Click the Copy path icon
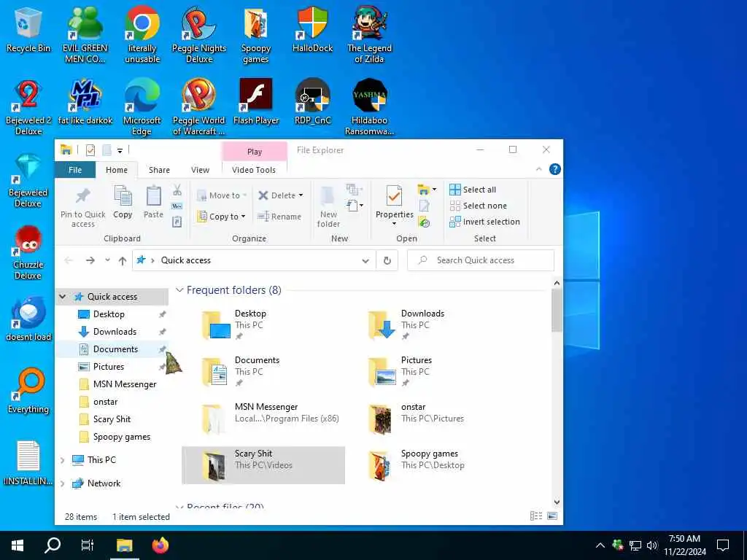The image size is (747, 560). 177,206
